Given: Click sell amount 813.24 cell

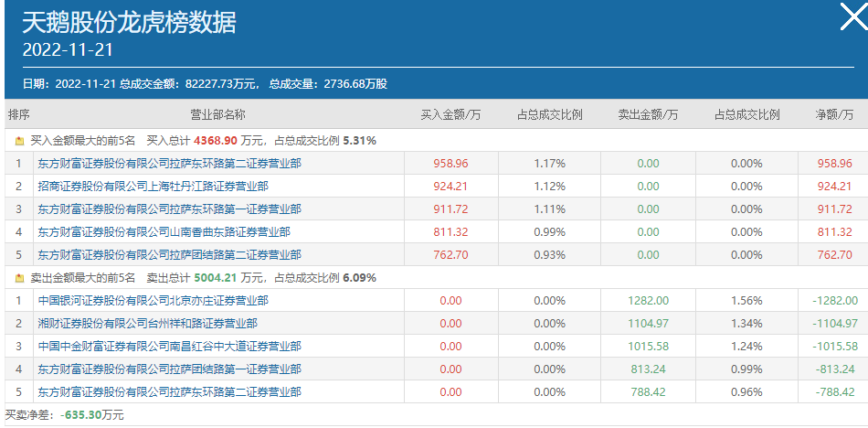Looking at the screenshot, I should click(x=648, y=369).
